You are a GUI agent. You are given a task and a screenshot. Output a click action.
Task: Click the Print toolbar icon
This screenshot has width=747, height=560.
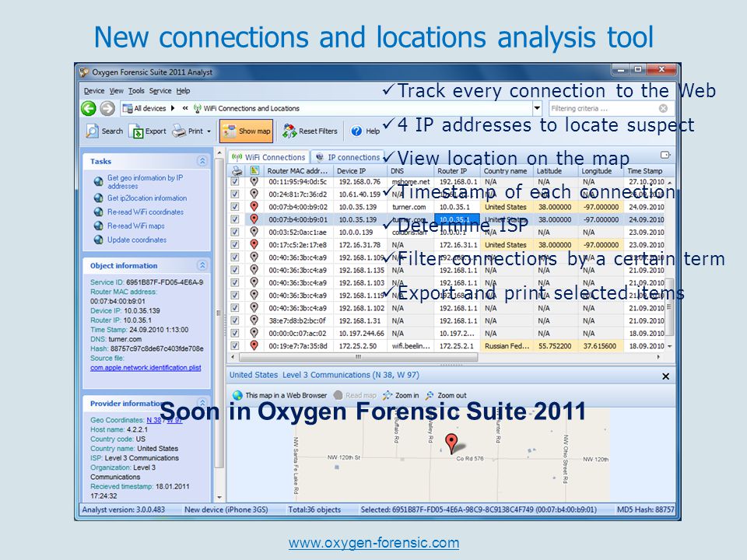(x=179, y=131)
